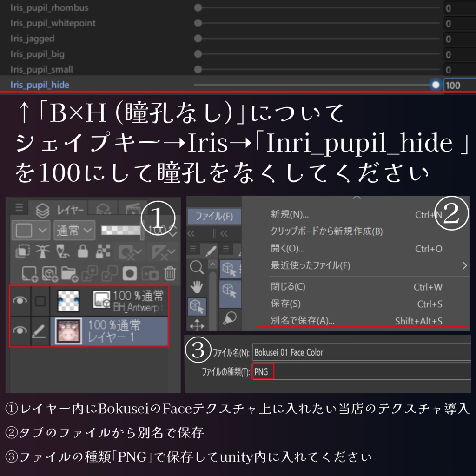Toggle visibility of the BH_Antwerp layer
Image resolution: width=476 pixels, height=476 pixels.
pyautogui.click(x=20, y=300)
